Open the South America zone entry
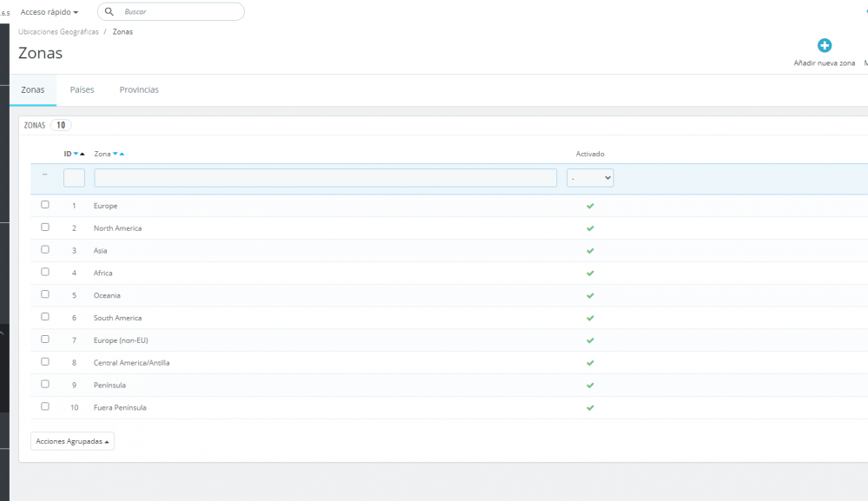This screenshot has width=868, height=501. pos(117,317)
